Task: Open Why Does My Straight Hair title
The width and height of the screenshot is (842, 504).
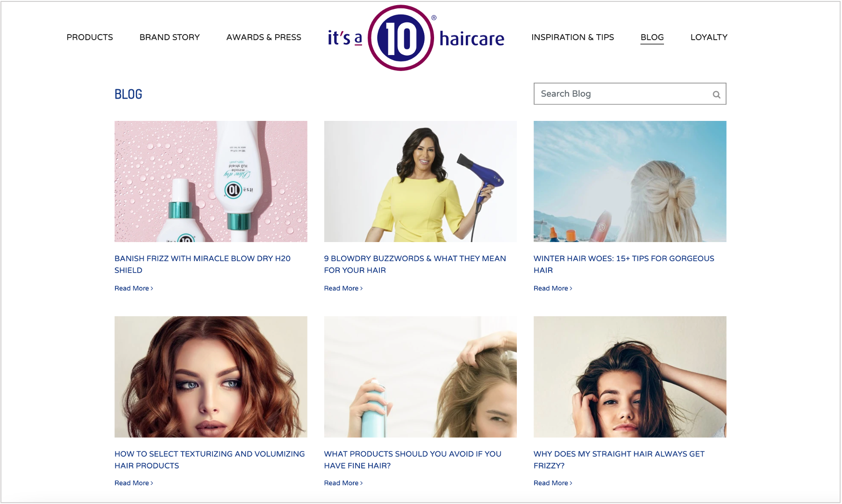Action: 619,460
